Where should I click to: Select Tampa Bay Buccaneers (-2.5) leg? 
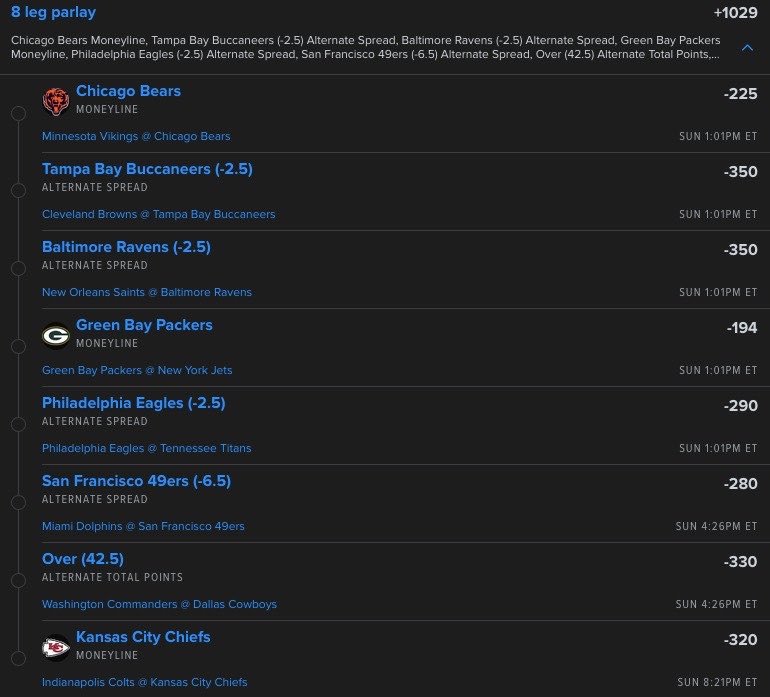(x=147, y=169)
